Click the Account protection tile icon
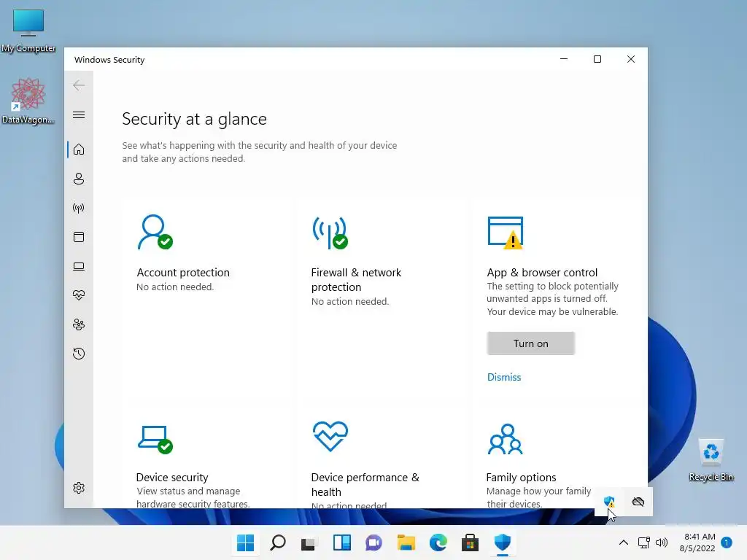Screen dimensions: 747x560 [x=155, y=233]
